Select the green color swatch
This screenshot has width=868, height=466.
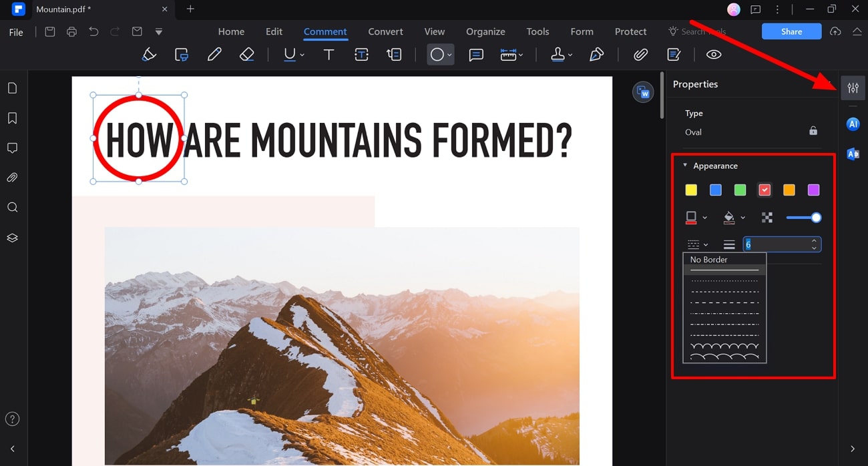click(x=740, y=190)
